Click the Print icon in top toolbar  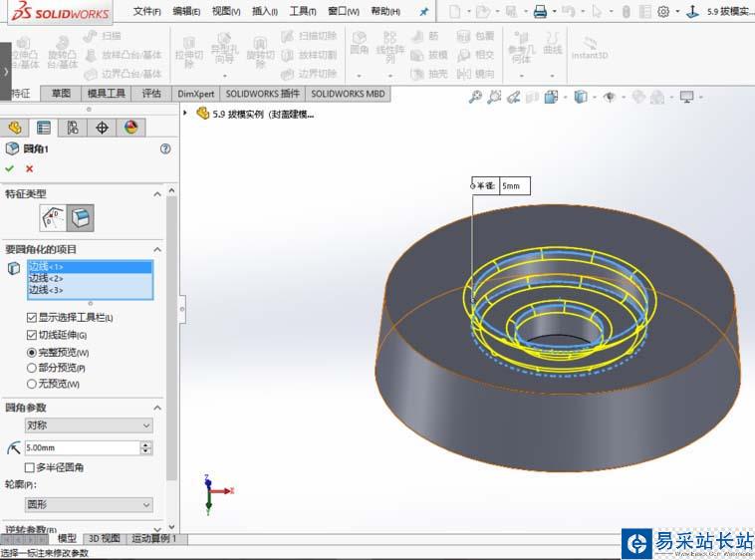click(x=540, y=12)
